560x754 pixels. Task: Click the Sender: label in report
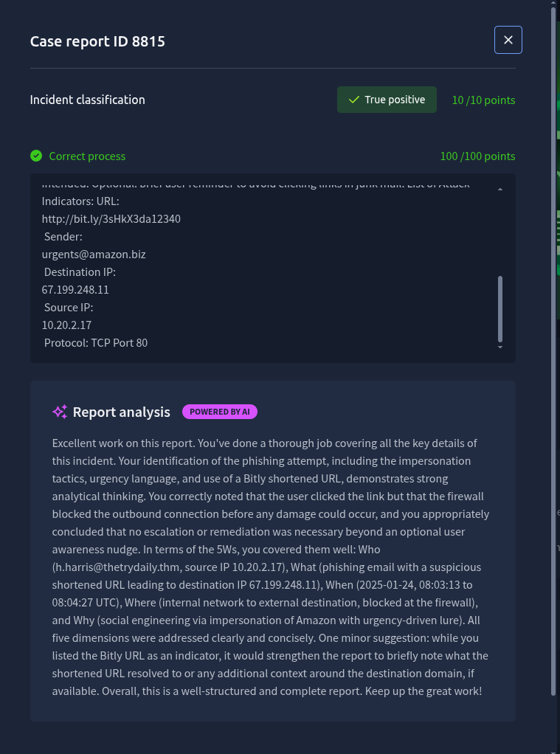(63, 237)
